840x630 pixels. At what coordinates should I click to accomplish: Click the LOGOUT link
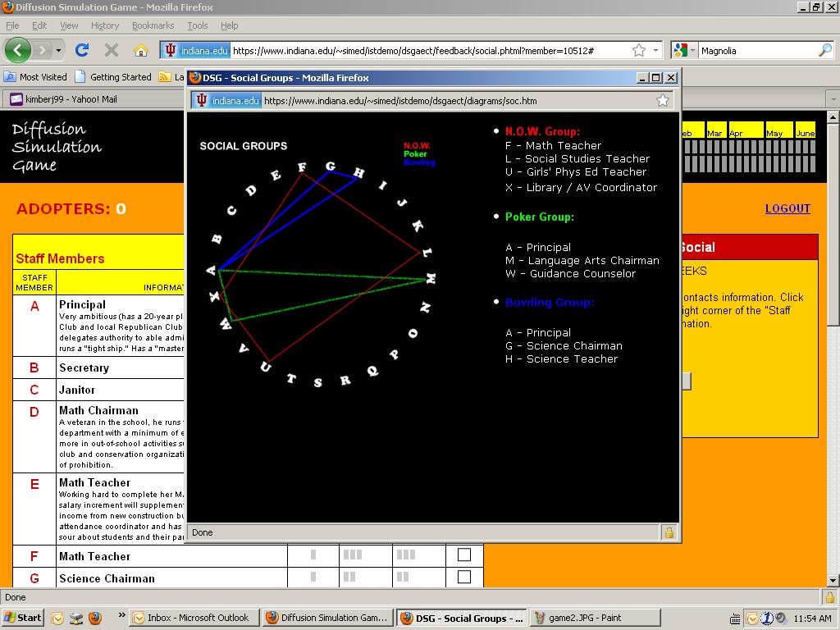(787, 208)
